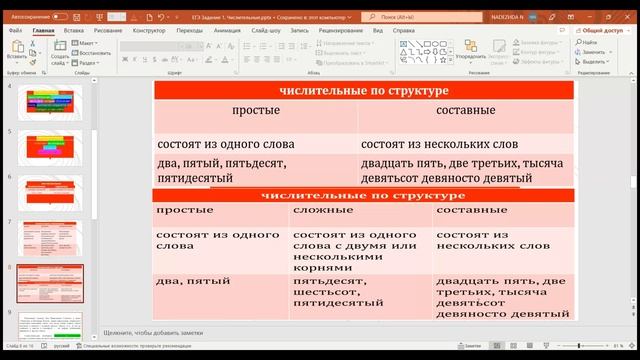Image resolution: width=640 pixels, height=360 pixels.
Task: Toggle align text right
Action: (x=267, y=60)
